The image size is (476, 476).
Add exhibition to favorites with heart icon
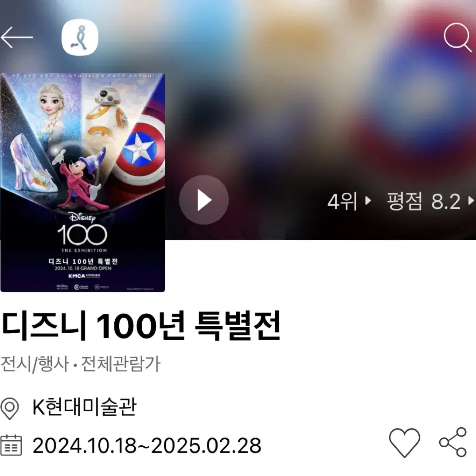click(x=404, y=443)
